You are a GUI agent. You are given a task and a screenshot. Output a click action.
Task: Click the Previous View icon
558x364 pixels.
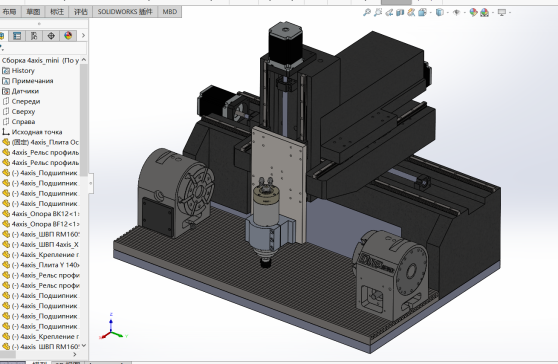(x=389, y=12)
